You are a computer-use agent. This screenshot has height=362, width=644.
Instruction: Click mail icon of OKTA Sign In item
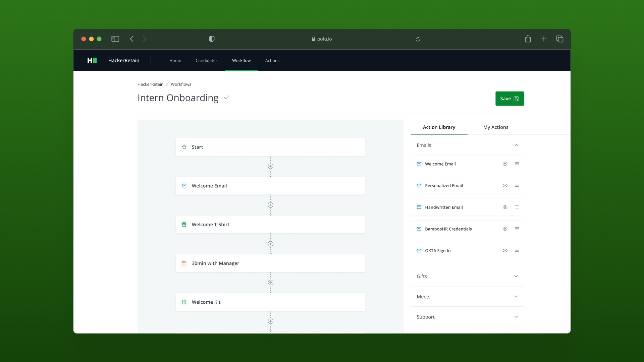(419, 250)
